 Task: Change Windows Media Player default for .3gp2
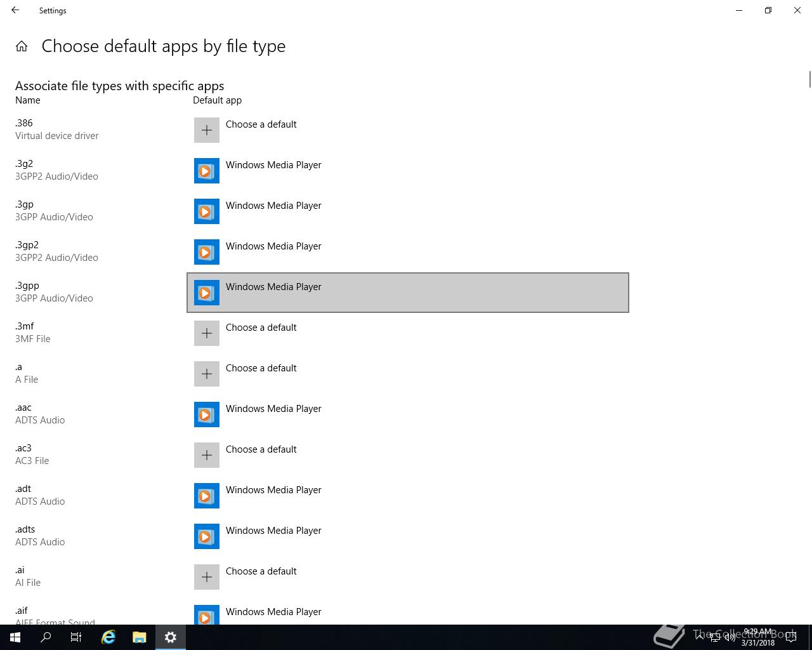pyautogui.click(x=273, y=246)
